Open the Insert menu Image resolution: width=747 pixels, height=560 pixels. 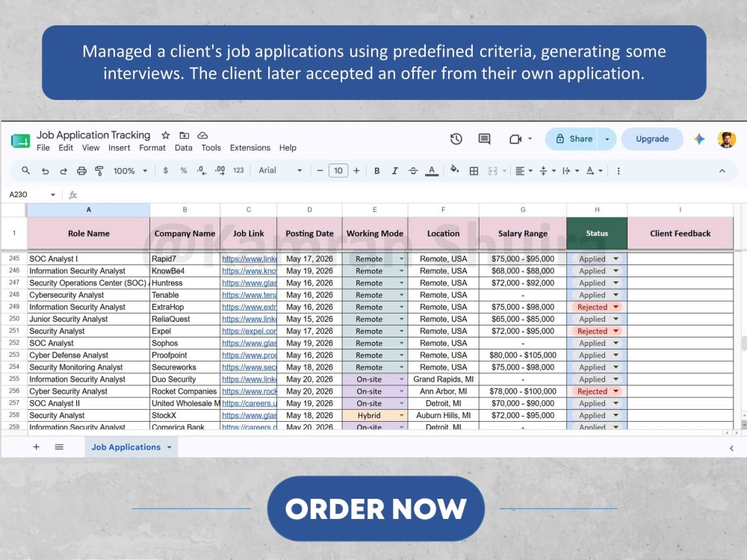(119, 148)
